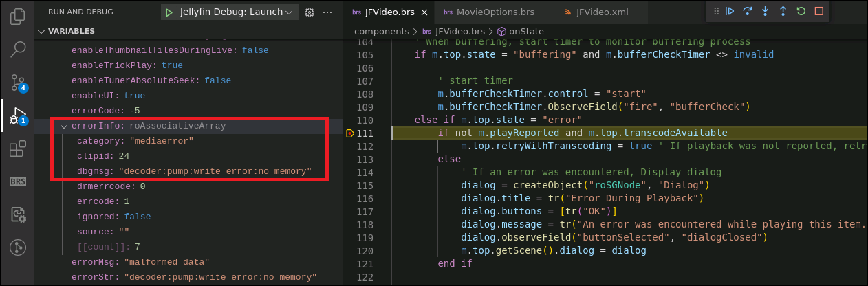
Task: Start debugging with the green play button
Action: click(169, 12)
